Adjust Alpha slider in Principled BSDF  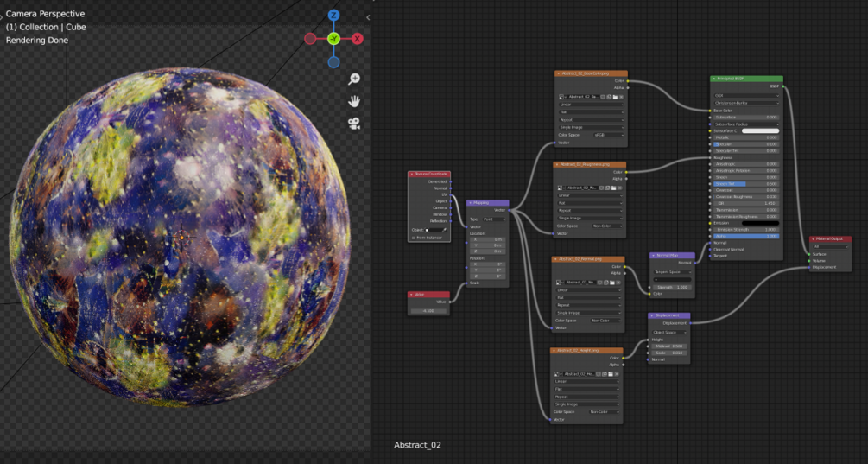(747, 236)
